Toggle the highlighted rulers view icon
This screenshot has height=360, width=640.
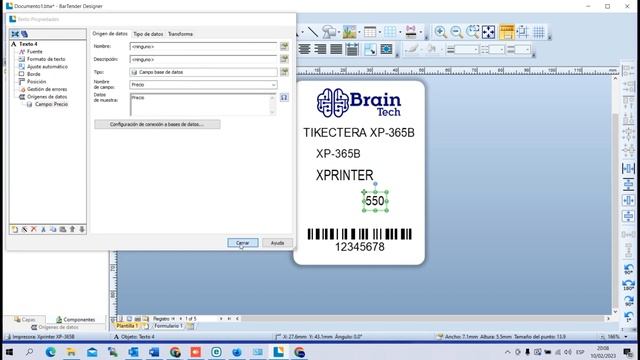tap(507, 32)
